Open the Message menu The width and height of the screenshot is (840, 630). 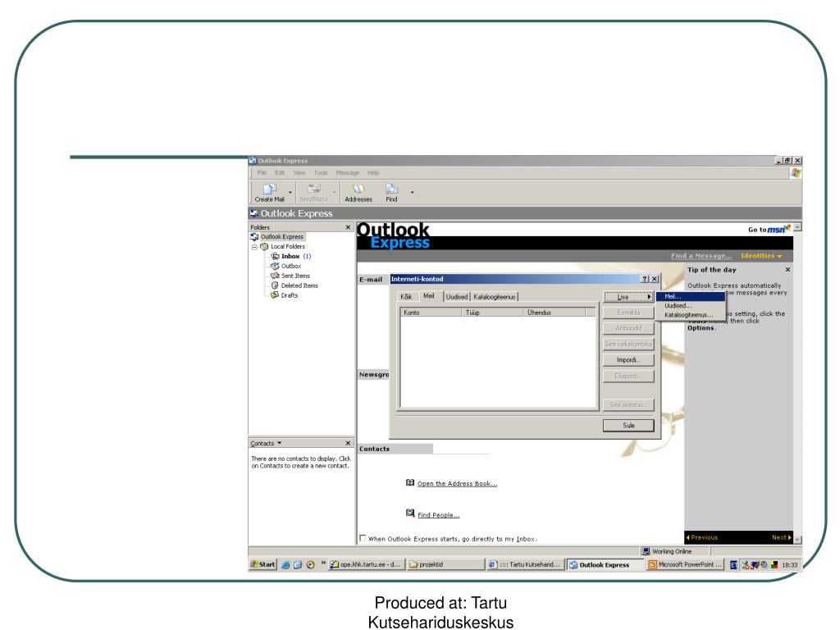click(x=347, y=172)
